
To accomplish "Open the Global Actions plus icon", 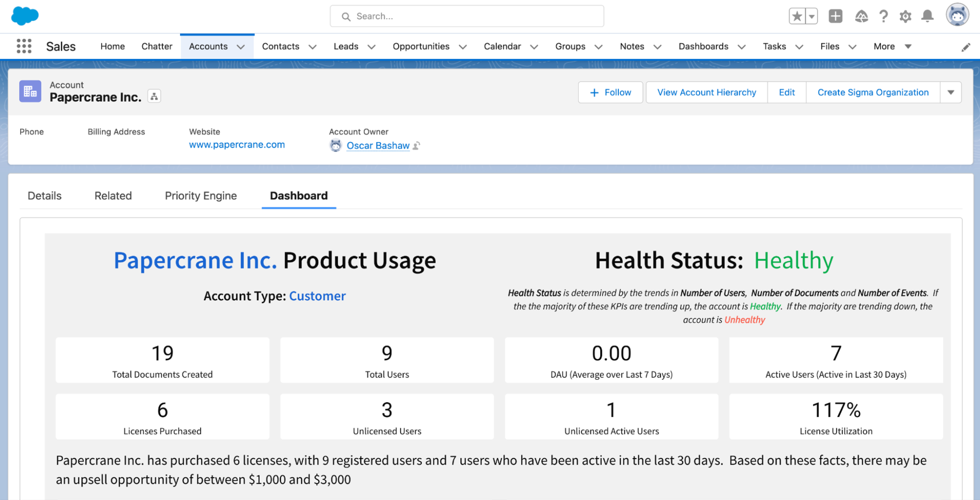I will coord(836,16).
